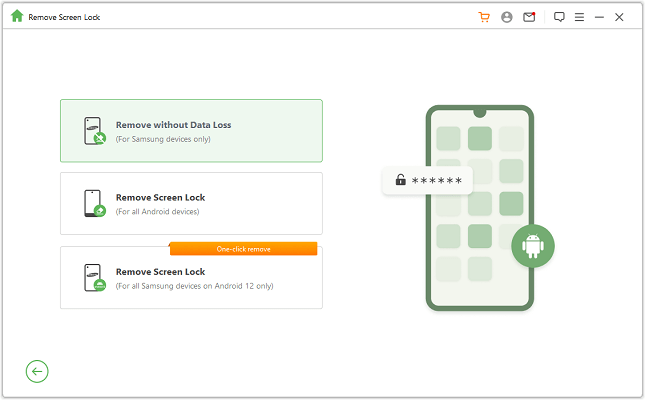
Task: Go back using the green arrow button
Action: pos(37,372)
